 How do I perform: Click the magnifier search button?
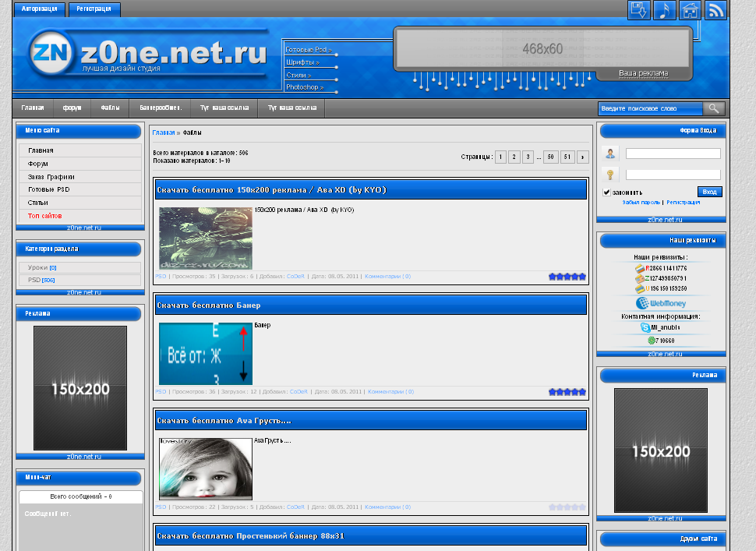[x=713, y=108]
